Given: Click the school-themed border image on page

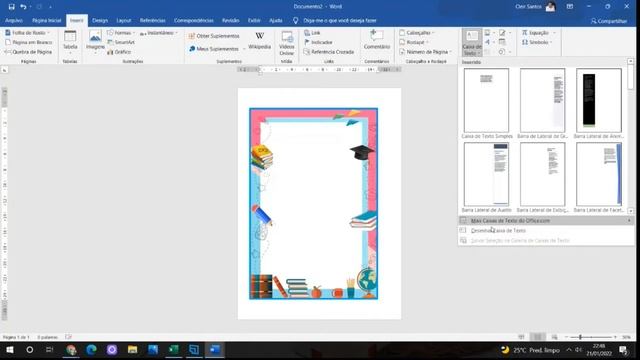Looking at the screenshot, I should pos(313,204).
